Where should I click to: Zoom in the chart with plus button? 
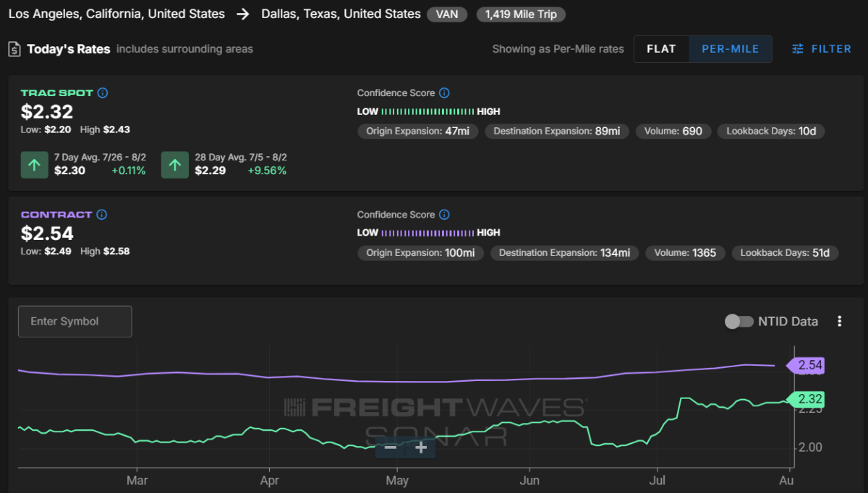point(421,447)
